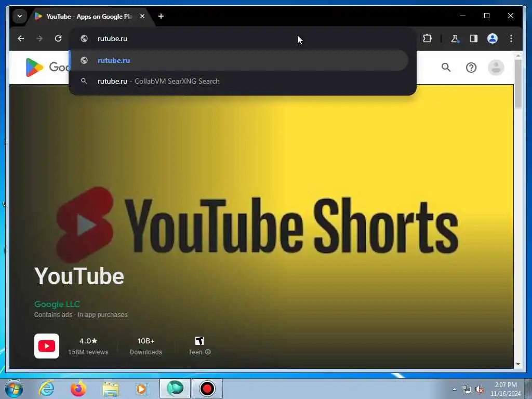The height and width of the screenshot is (399, 532).
Task: Click the muted volume tray icon
Action: (x=480, y=390)
